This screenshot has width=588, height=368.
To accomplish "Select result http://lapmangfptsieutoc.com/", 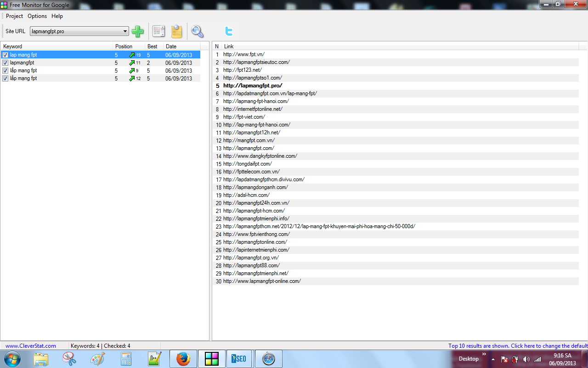I will click(x=256, y=62).
